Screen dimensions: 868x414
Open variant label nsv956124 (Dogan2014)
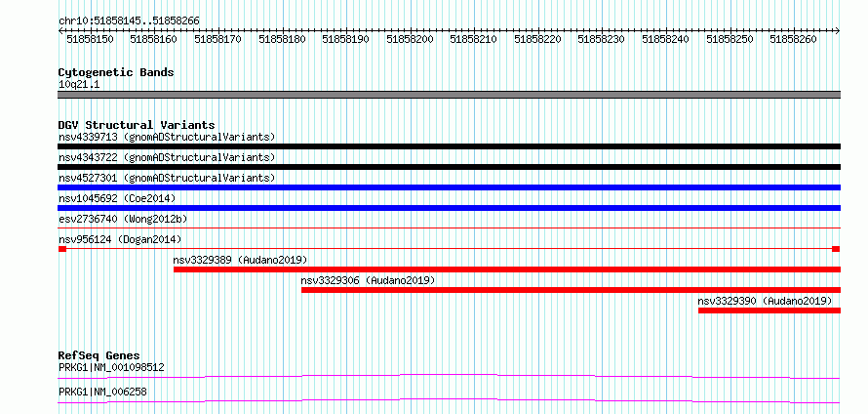120,239
